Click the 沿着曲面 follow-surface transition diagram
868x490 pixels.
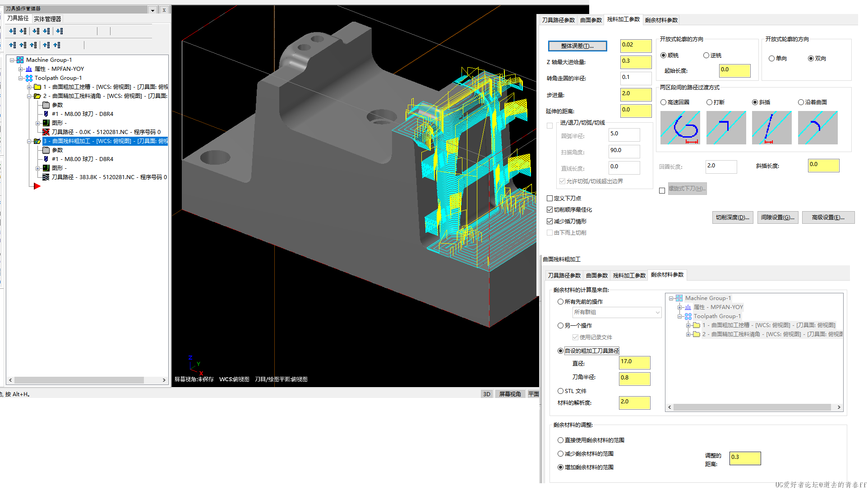point(817,128)
